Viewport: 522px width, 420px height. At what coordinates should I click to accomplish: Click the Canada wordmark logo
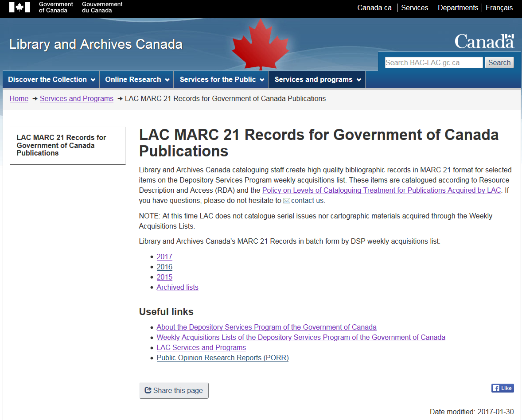point(484,42)
